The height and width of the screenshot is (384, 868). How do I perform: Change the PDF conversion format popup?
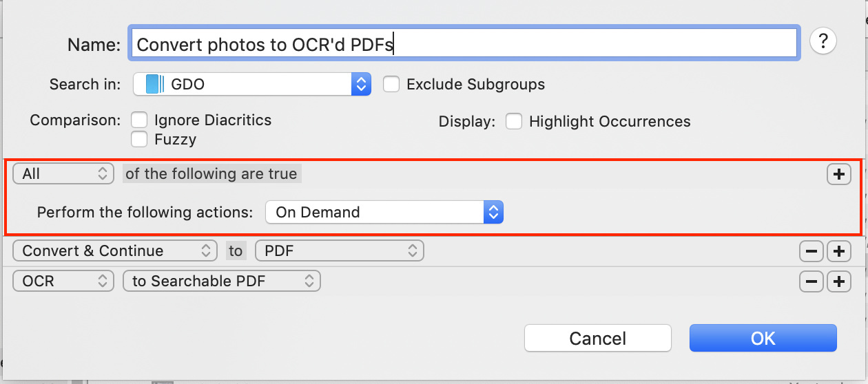click(339, 251)
